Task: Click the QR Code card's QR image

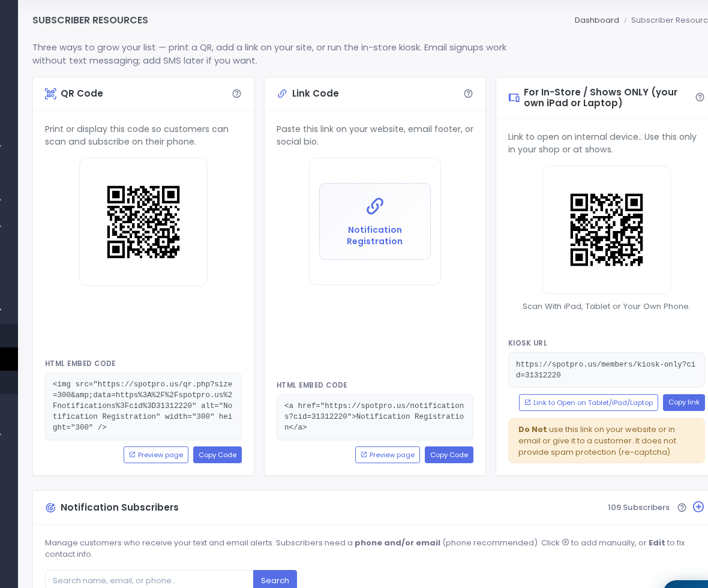Action: 143,222
